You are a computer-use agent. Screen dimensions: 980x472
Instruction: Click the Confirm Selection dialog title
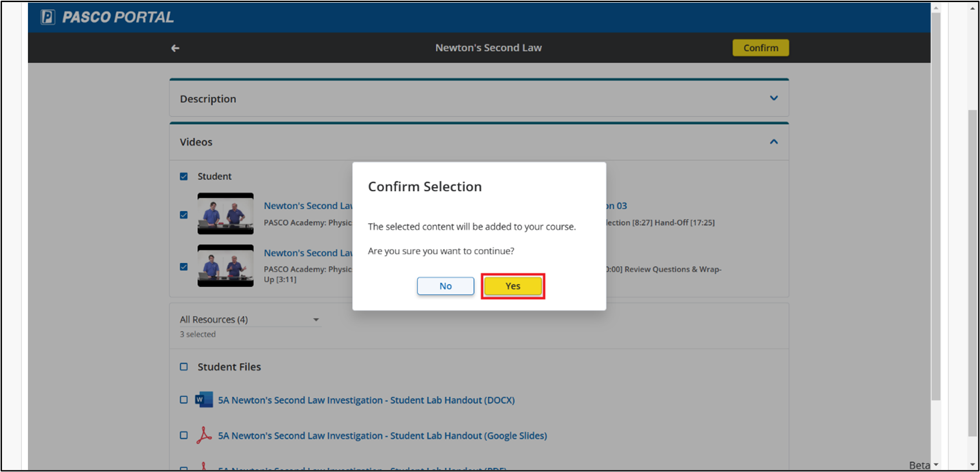click(424, 186)
